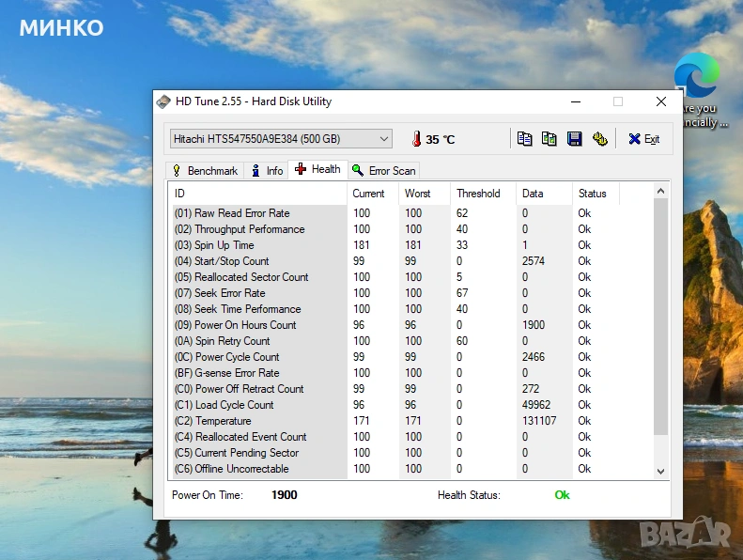This screenshot has height=560, width=743.
Task: Switch to the Benchmark tab
Action: click(205, 170)
